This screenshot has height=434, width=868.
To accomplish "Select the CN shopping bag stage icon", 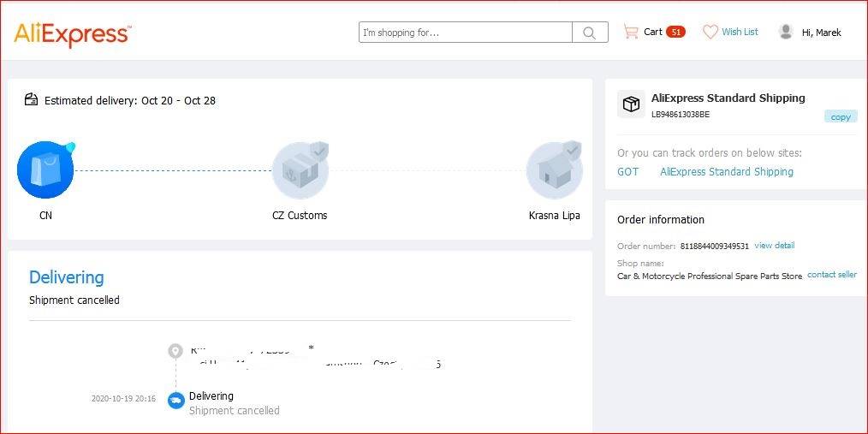I will (45, 170).
